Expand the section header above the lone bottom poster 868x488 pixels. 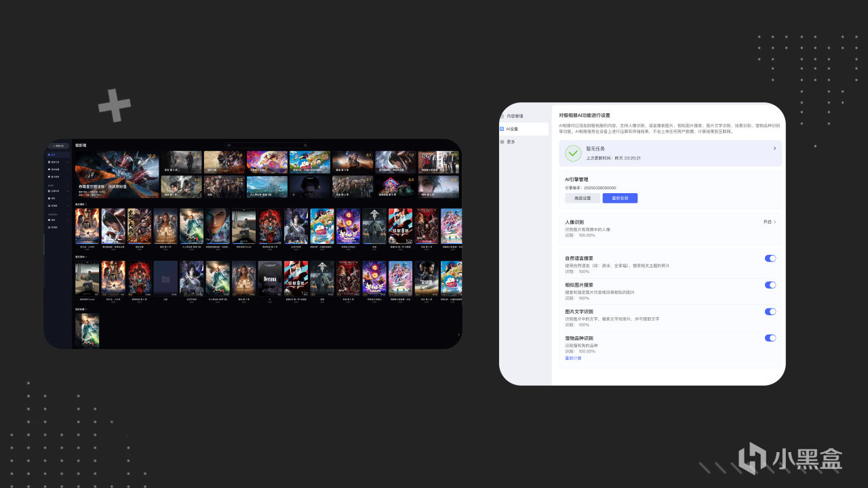click(x=81, y=309)
